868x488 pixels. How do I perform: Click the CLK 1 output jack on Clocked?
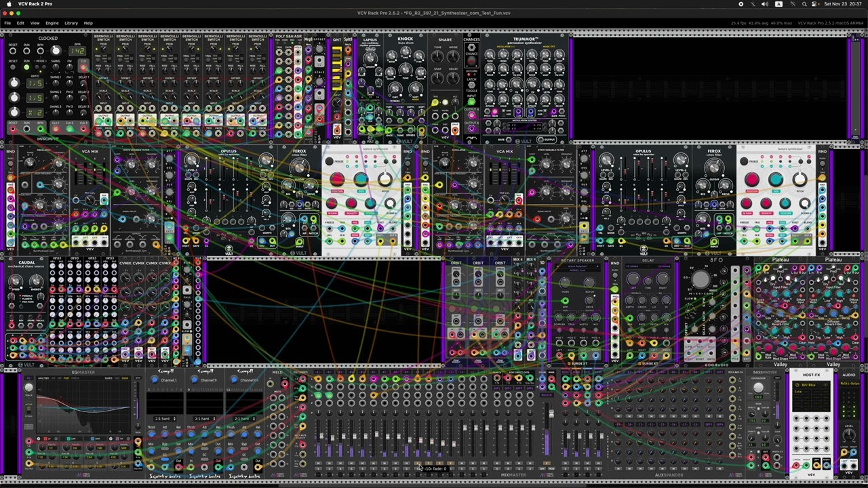(56, 129)
